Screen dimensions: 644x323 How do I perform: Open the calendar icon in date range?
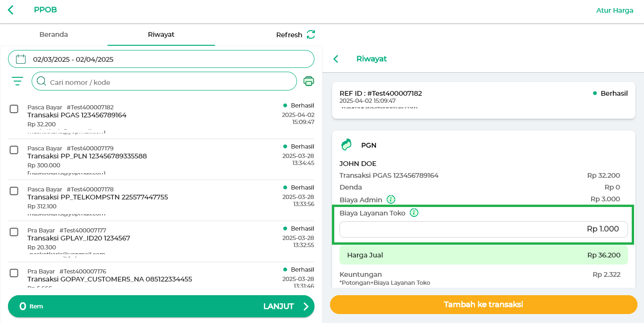(x=21, y=59)
